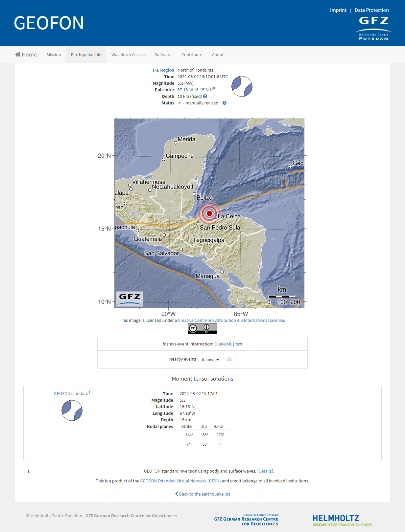Click the Data Protection link
405x532 pixels.
371,10
